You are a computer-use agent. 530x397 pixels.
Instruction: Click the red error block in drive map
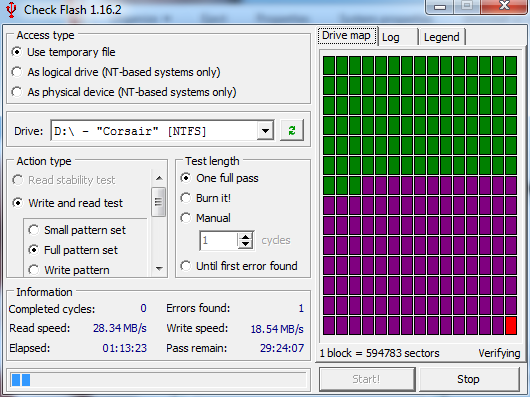[511, 326]
